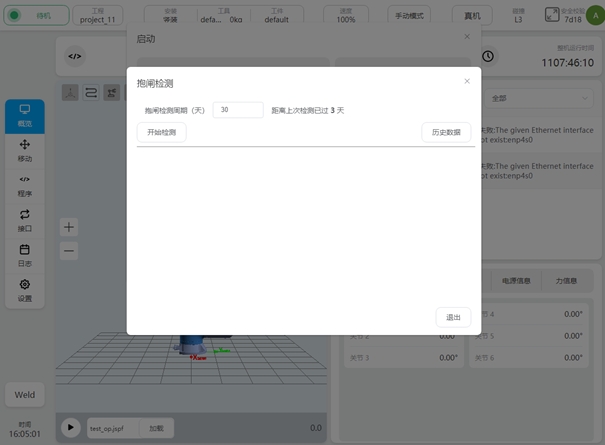Open the 日志 log calendar icon
Screen dimensions: 605x445
25,255
